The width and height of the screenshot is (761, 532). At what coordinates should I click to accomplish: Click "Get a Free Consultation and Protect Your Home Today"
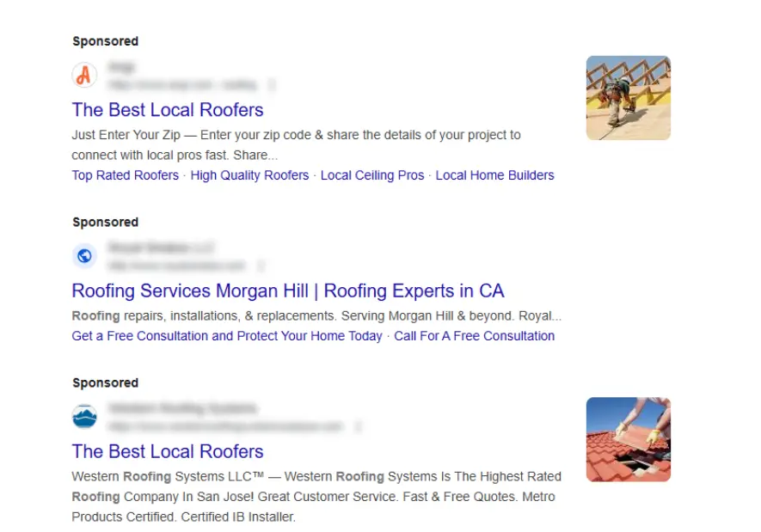[x=227, y=336]
